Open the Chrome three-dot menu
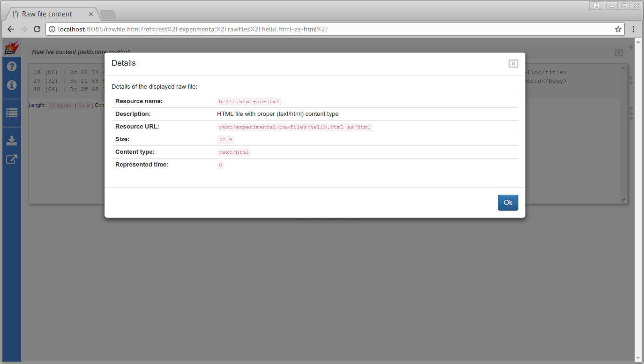The height and width of the screenshot is (364, 644). (634, 29)
